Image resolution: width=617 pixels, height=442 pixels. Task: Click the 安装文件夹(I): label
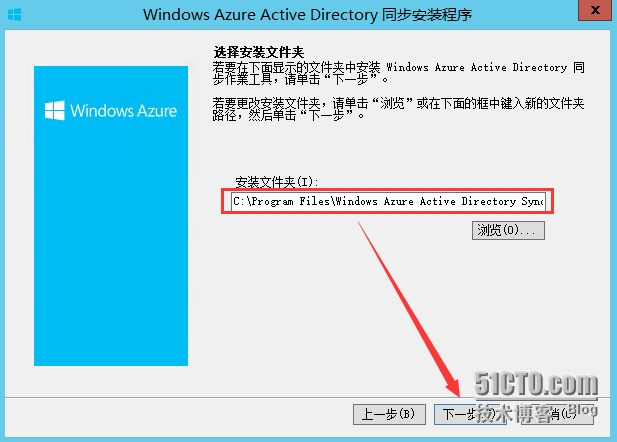tap(276, 182)
